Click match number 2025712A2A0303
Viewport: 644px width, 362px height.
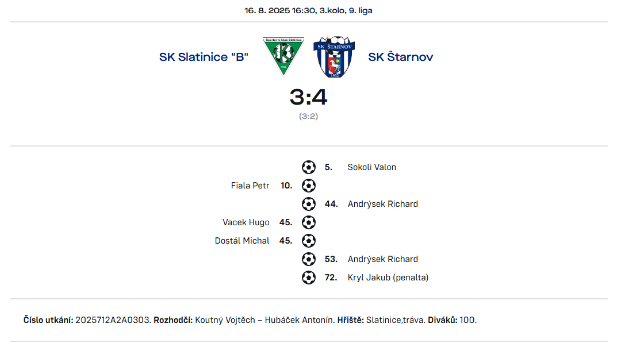[x=113, y=320]
